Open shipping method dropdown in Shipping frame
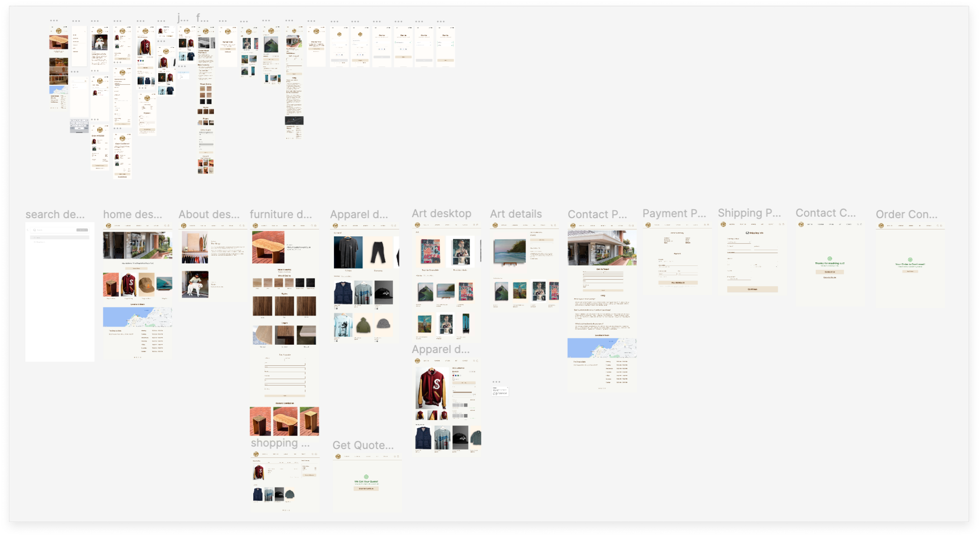The height and width of the screenshot is (536, 980). click(x=739, y=242)
